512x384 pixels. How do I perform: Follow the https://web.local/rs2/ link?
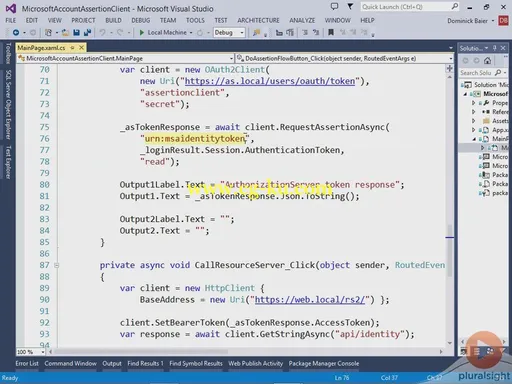click(x=310, y=300)
